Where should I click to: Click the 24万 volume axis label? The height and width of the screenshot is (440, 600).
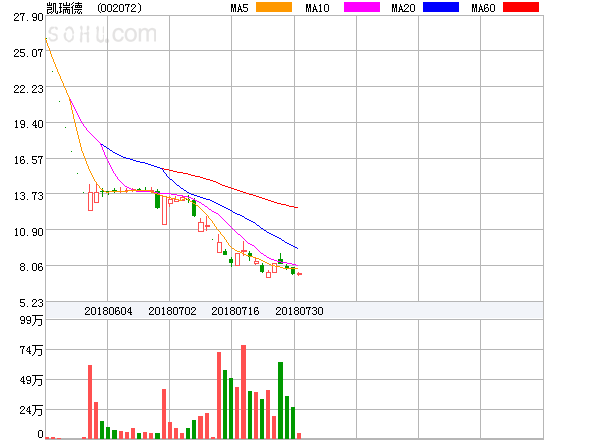pos(31,411)
